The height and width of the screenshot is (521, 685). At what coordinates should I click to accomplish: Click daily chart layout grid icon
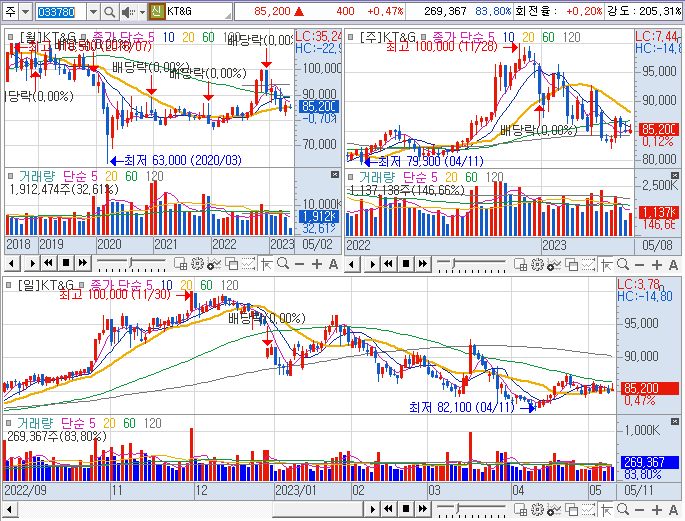[520, 509]
